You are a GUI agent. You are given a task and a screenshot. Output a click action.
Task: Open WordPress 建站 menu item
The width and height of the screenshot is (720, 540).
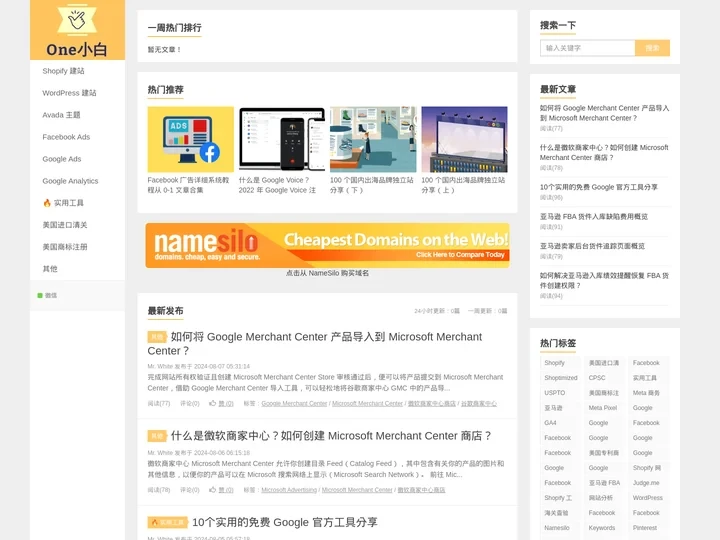pyautogui.click(x=69, y=93)
